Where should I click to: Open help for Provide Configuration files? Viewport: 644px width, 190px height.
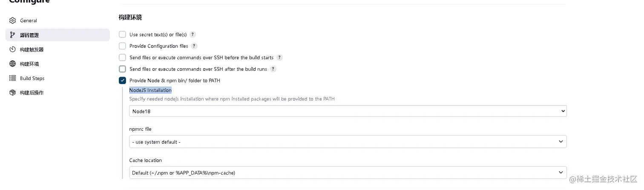point(194,46)
